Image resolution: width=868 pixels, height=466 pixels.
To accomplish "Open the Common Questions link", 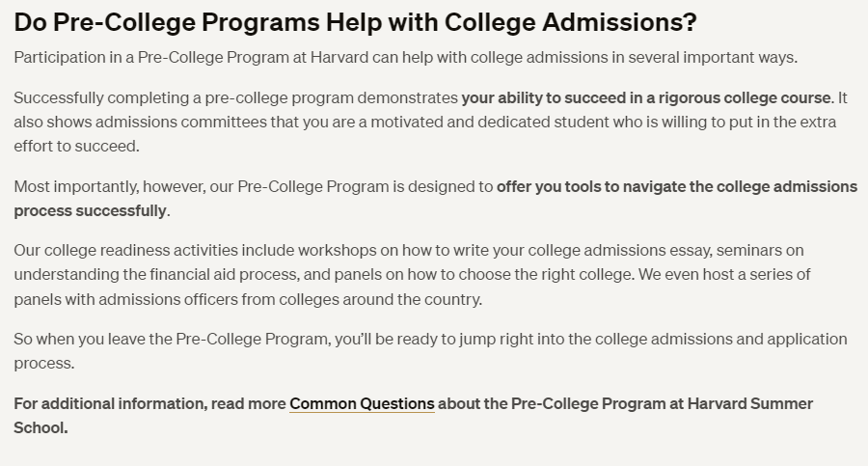I will (x=362, y=403).
